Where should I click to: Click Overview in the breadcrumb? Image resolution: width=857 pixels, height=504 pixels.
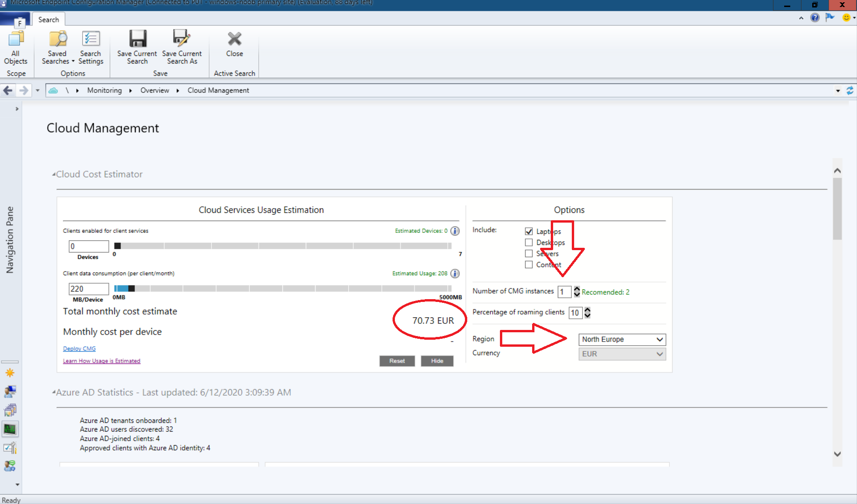click(x=155, y=91)
